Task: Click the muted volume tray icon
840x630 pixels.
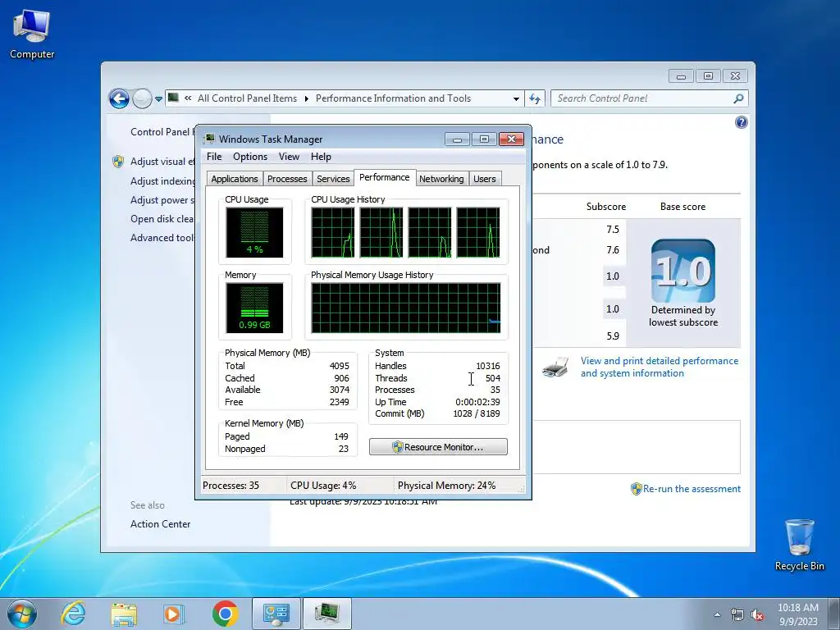Action: tap(757, 615)
